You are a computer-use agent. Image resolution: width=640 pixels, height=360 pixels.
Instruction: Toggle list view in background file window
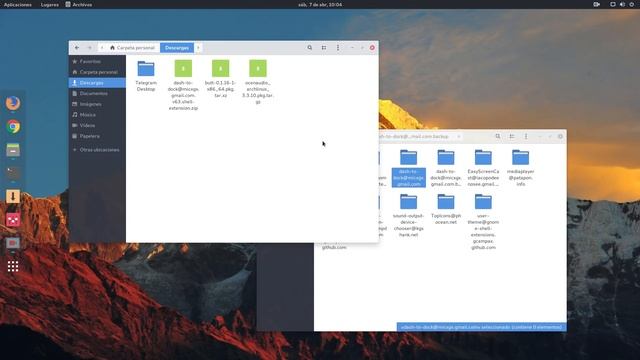tap(512, 136)
